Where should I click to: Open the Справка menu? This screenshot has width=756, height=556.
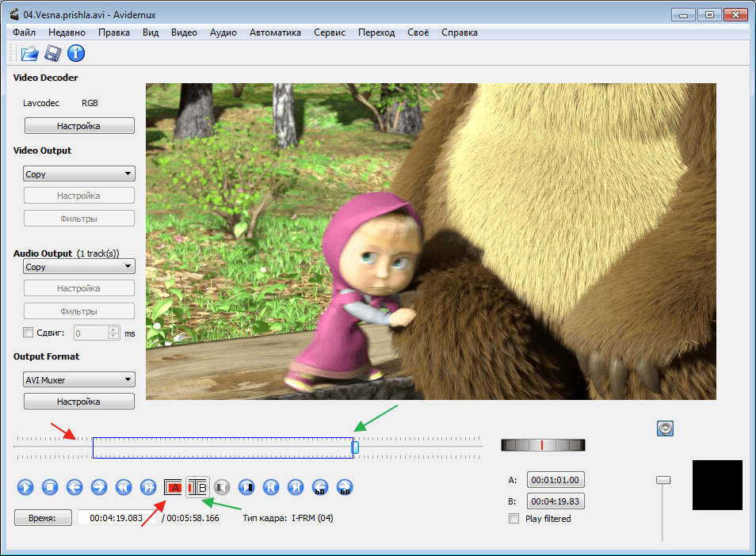coord(460,32)
